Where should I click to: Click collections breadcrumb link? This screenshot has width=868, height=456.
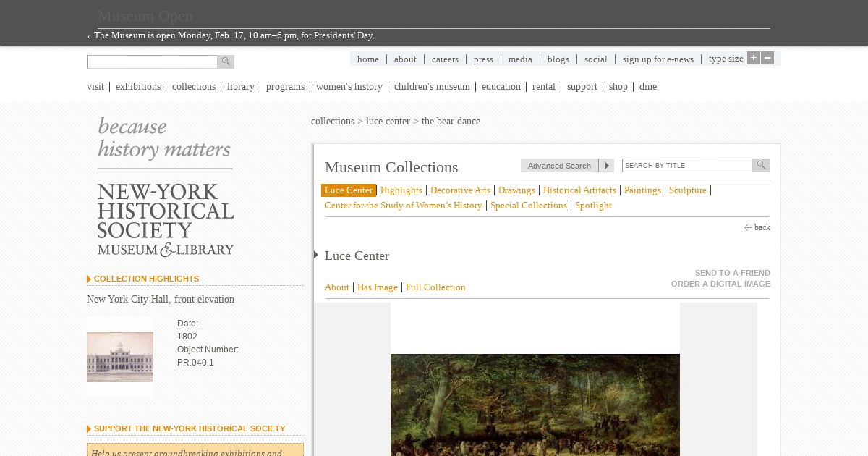[333, 122]
